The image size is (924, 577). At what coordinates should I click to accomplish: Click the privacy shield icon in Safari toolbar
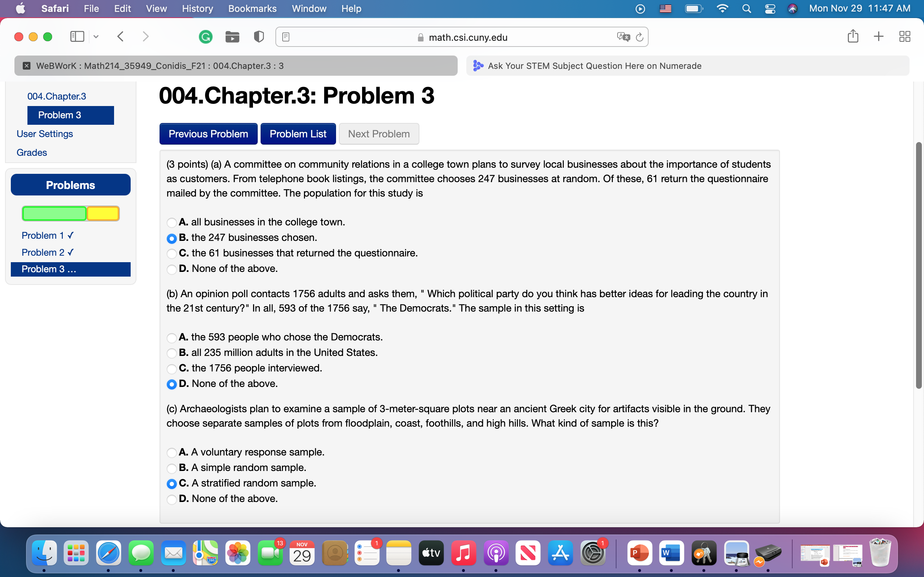coord(258,37)
